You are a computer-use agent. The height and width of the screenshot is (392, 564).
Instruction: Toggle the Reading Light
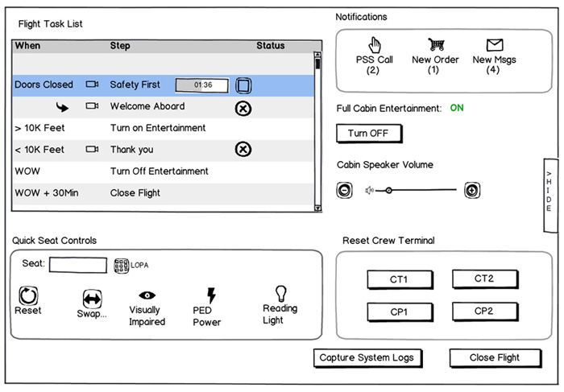click(280, 293)
